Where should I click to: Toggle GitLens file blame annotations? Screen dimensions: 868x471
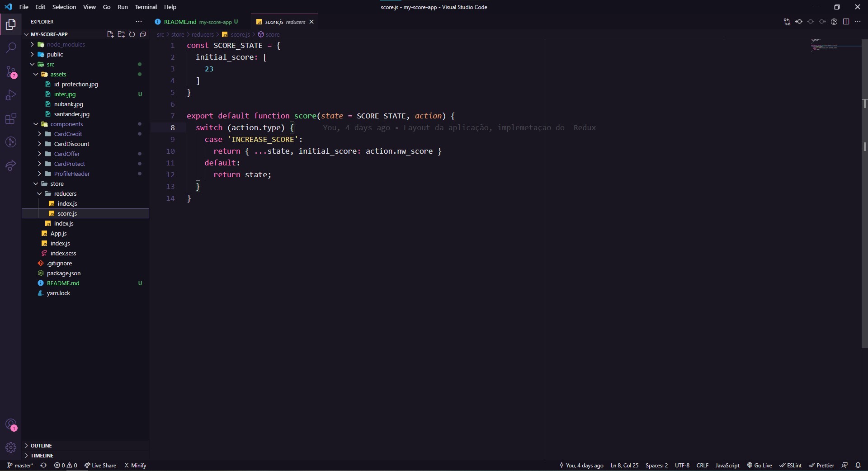[x=834, y=22]
